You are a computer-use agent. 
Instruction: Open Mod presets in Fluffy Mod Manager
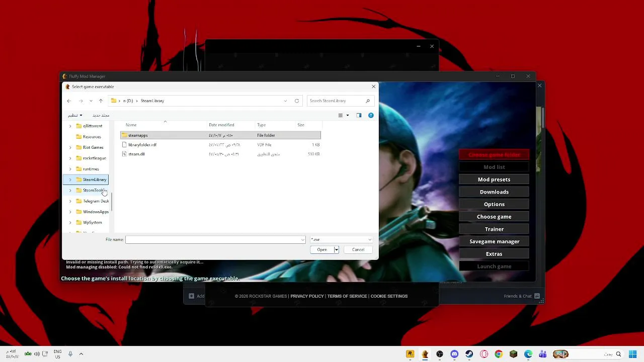pos(494,179)
